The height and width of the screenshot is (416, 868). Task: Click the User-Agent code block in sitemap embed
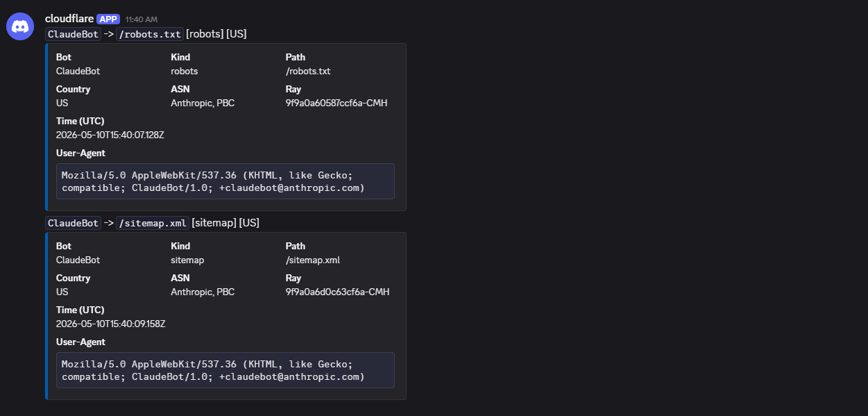click(225, 370)
